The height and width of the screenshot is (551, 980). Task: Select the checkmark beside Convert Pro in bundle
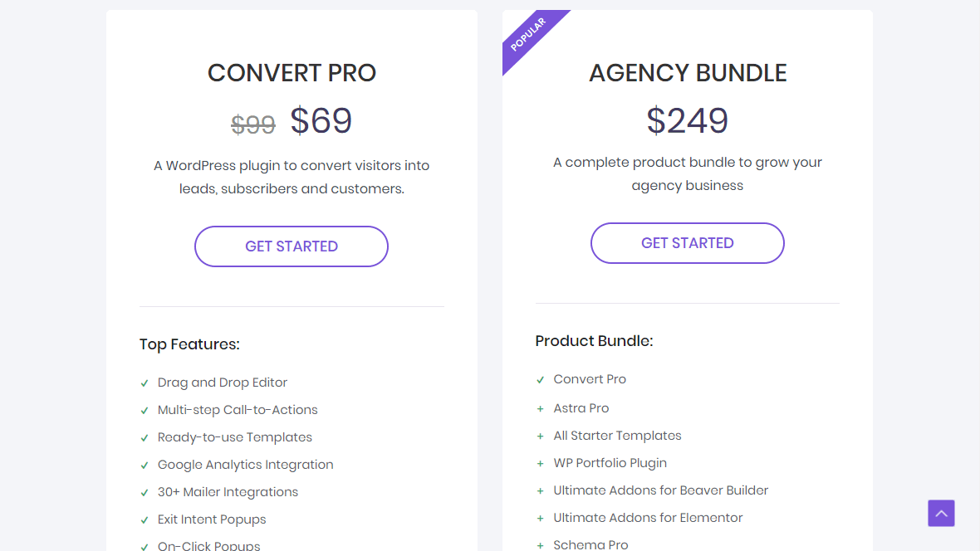[x=541, y=379]
